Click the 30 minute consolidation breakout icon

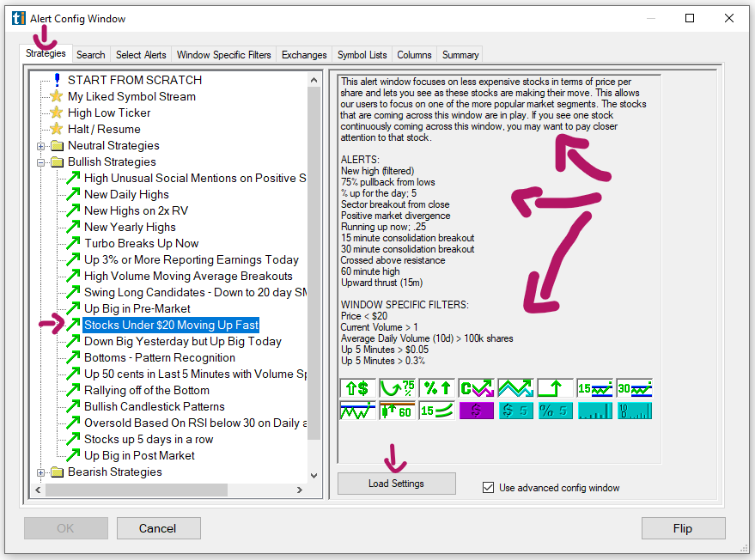pos(634,388)
